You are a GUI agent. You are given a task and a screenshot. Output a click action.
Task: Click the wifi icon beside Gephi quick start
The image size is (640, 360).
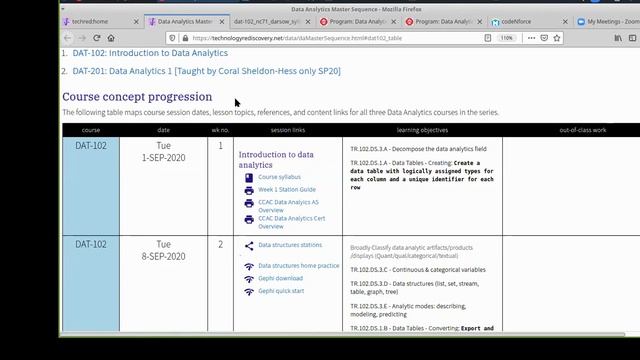pos(249,292)
